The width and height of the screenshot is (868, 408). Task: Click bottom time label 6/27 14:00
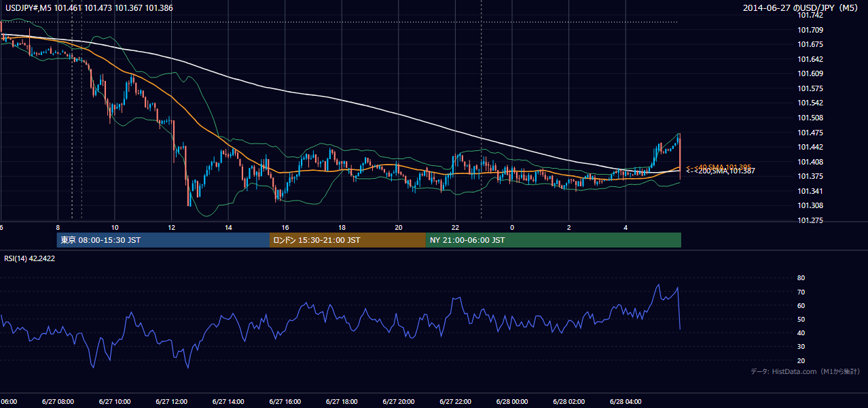(228, 401)
